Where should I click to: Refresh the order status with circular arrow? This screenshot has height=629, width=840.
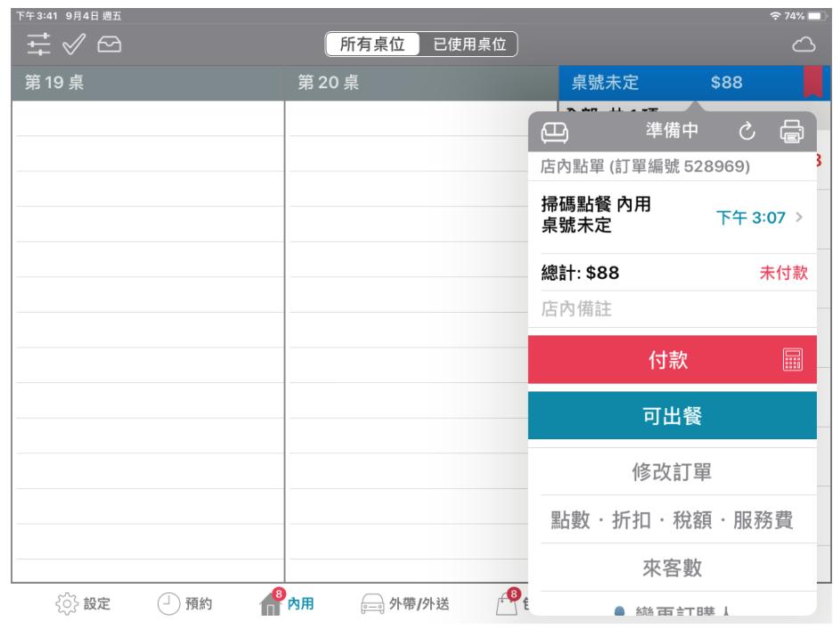point(747,132)
